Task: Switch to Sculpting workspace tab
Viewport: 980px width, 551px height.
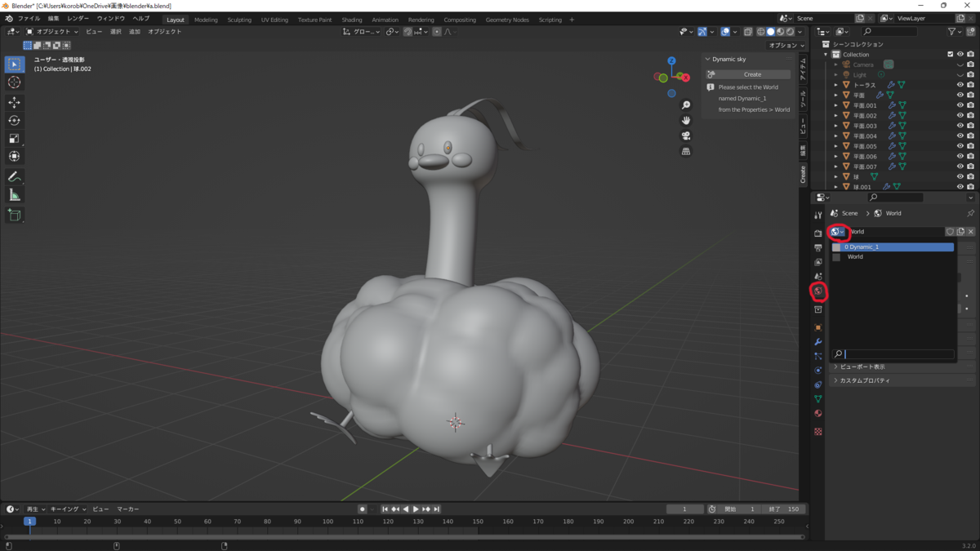Action: click(x=239, y=20)
